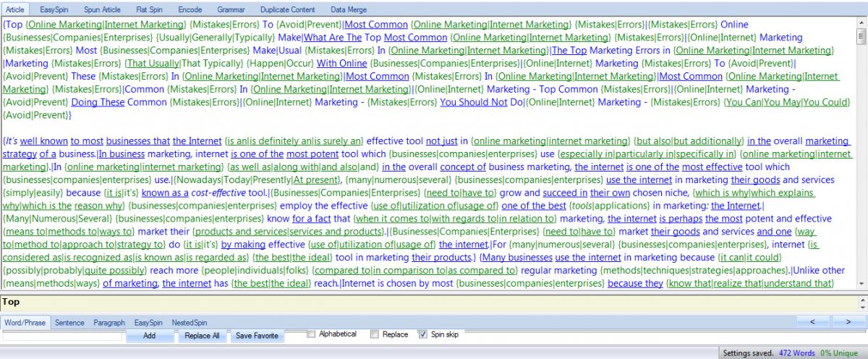This screenshot has width=868, height=359.
Task: Select the Word/Phrase tab
Action: click(x=24, y=322)
